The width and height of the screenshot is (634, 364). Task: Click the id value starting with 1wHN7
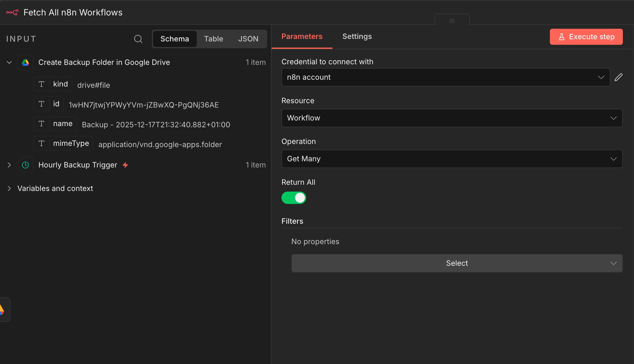click(x=144, y=105)
